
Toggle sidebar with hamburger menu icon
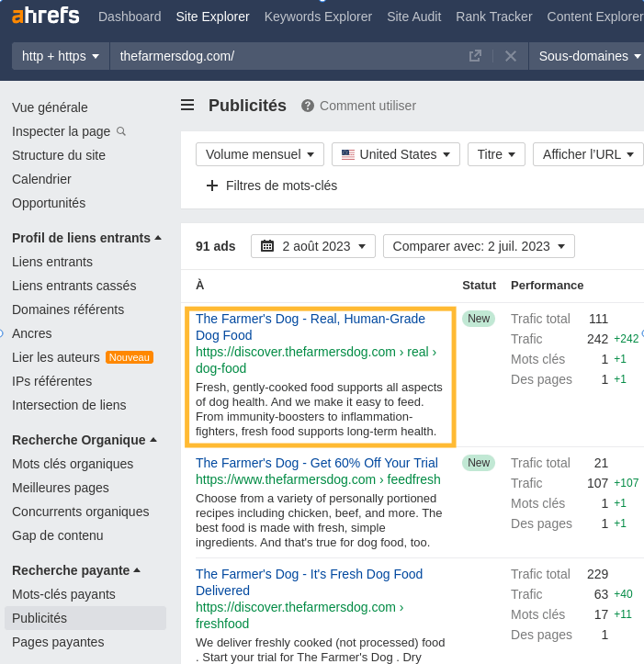tap(187, 105)
